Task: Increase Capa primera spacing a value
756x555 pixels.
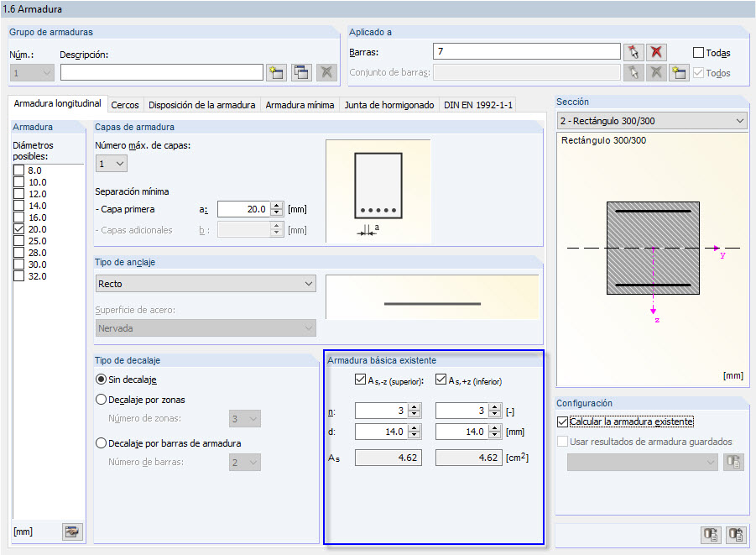Action: pyautogui.click(x=276, y=205)
